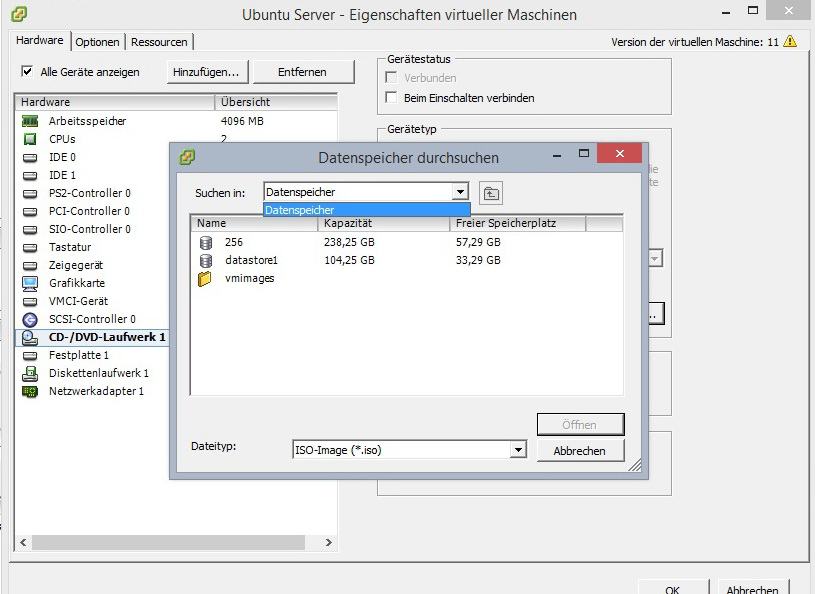Click the SCSI-Controller 0 icon
The image size is (815, 594).
30,320
